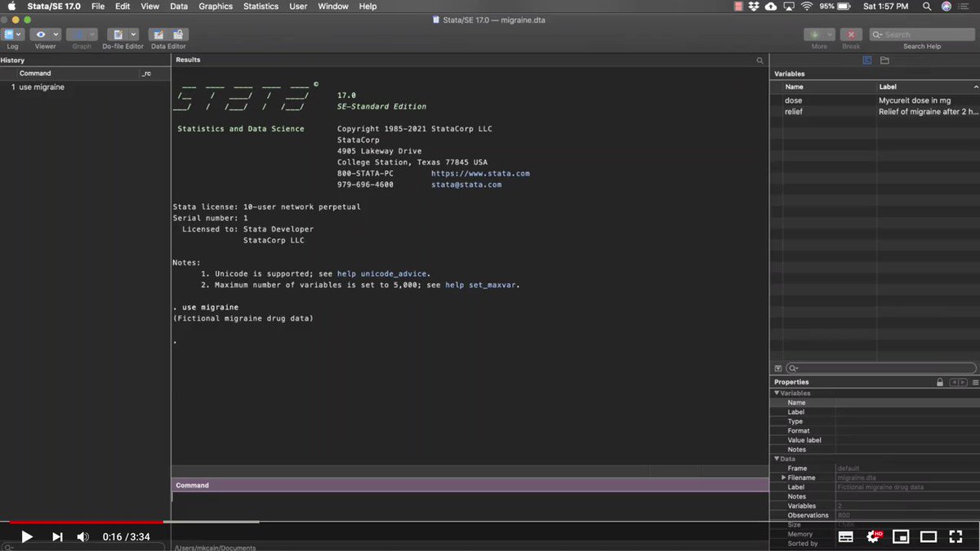
Task: Click the Results search magnifier icon
Action: (x=760, y=60)
